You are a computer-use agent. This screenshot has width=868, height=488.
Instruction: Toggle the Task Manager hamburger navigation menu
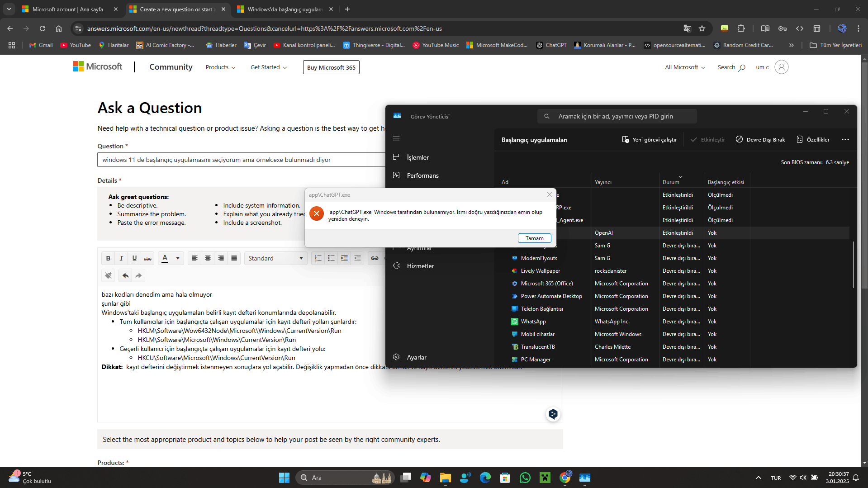click(396, 139)
